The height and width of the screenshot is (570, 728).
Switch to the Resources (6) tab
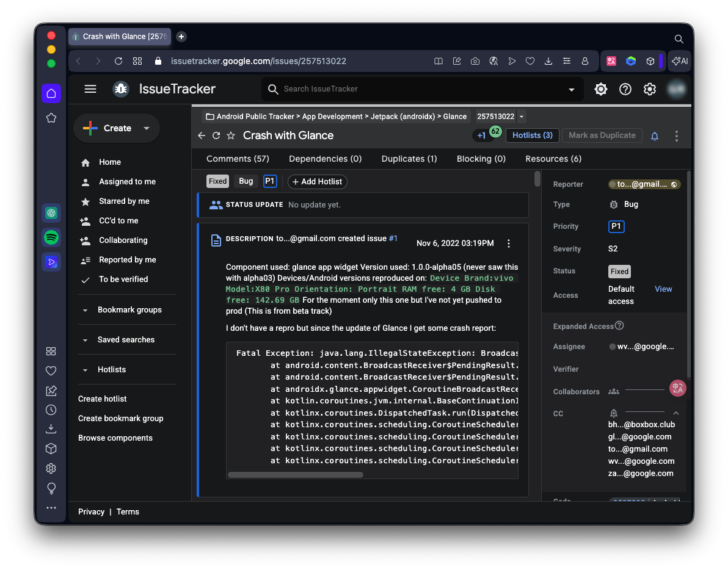pos(553,159)
